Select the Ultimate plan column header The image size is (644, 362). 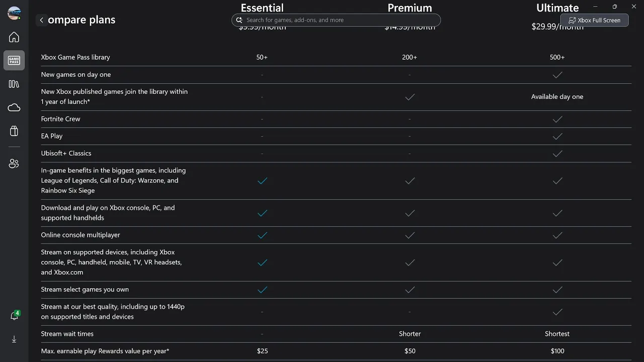coord(557,8)
